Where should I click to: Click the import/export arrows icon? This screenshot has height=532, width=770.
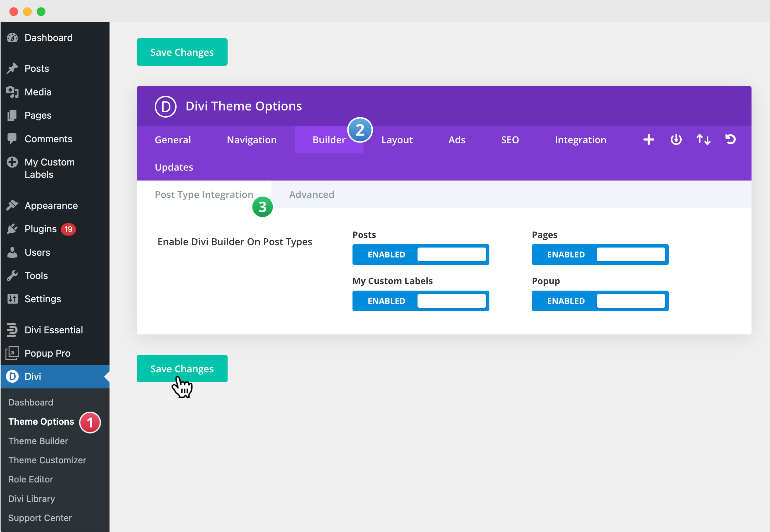[703, 139]
